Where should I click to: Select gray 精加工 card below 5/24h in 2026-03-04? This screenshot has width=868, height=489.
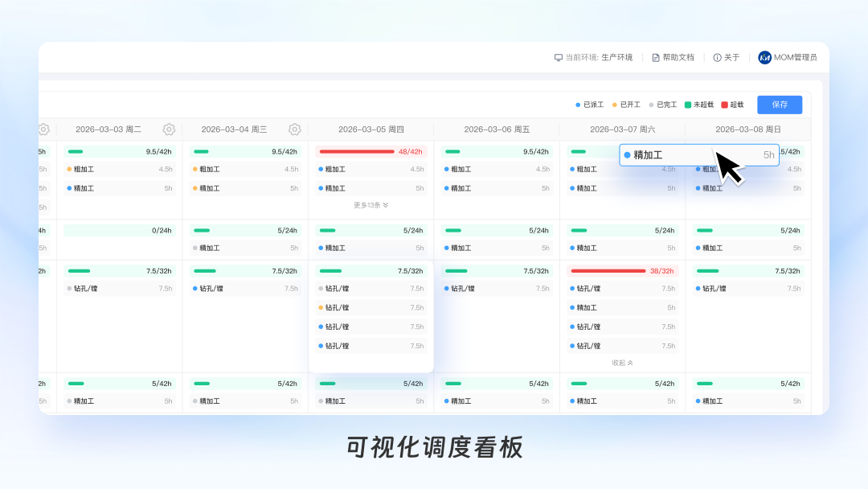[245, 248]
